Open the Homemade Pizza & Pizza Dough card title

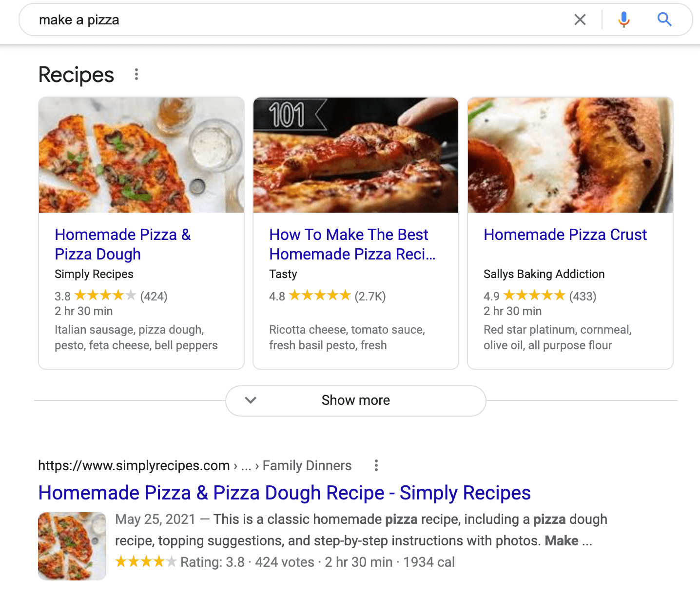click(122, 244)
